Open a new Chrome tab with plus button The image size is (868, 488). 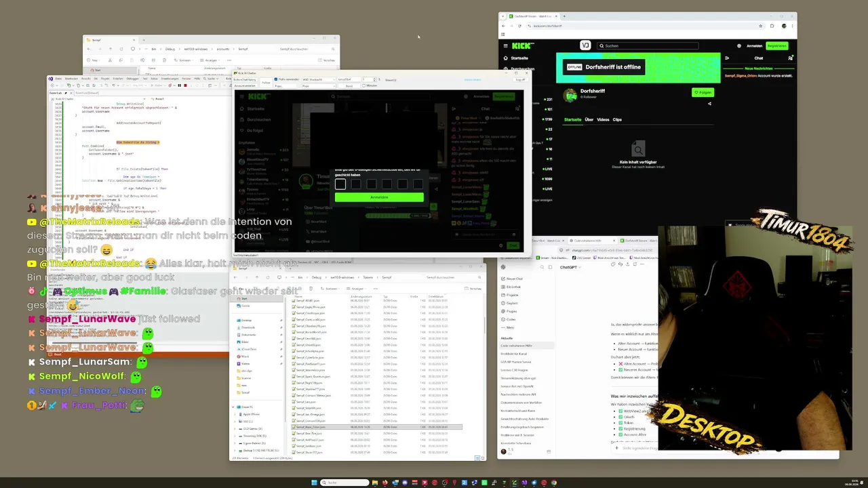564,16
